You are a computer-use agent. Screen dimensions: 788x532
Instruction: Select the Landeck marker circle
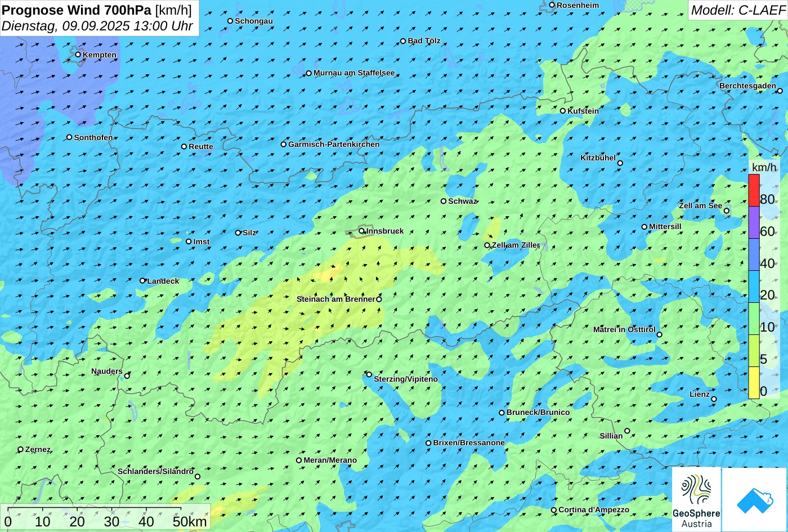point(142,280)
